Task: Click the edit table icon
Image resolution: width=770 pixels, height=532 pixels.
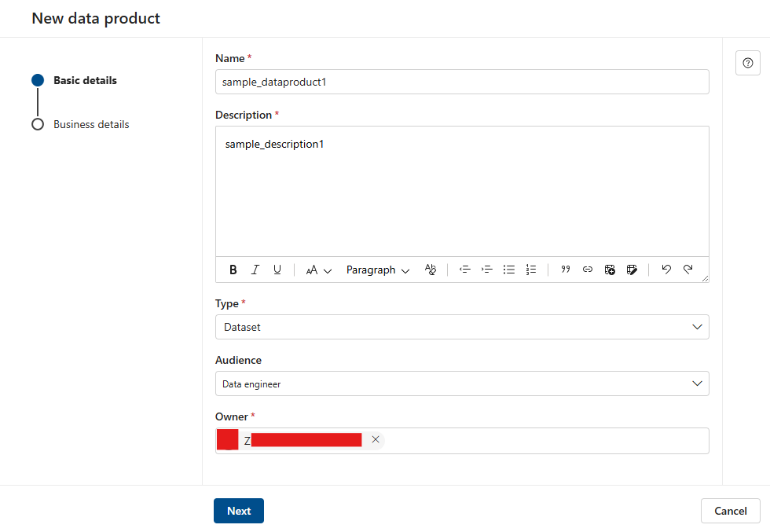Action: (632, 270)
